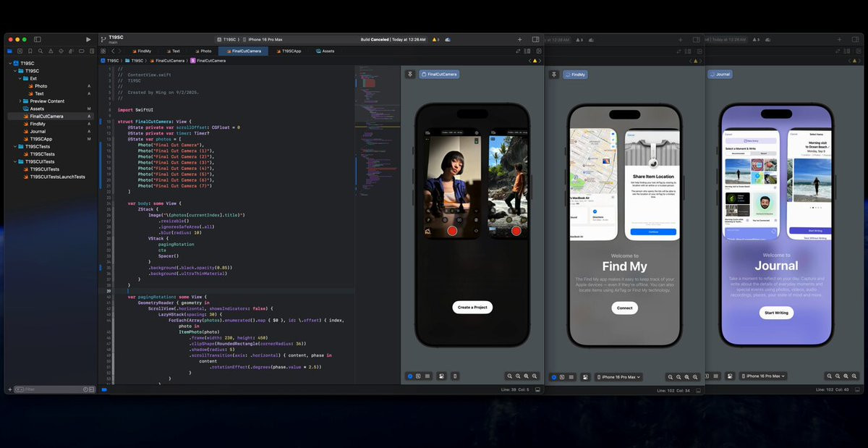Open the Photo file in navigator
868x448 pixels.
coord(41,86)
